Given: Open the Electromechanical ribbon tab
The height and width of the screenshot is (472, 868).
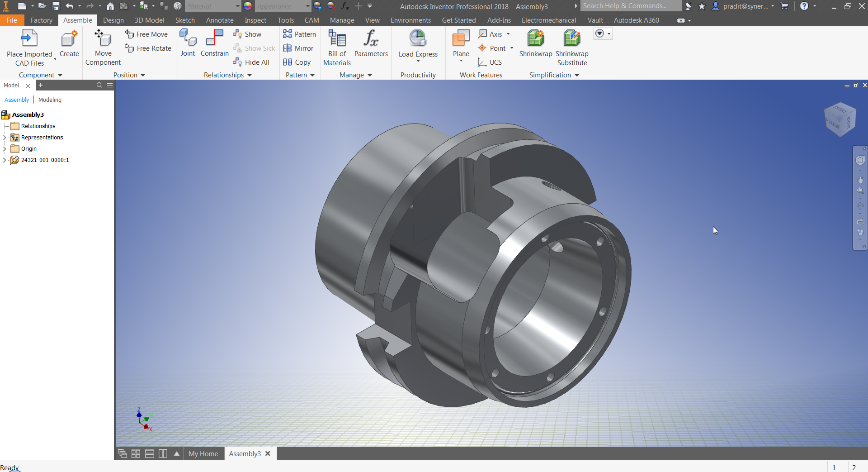Looking at the screenshot, I should pyautogui.click(x=548, y=20).
